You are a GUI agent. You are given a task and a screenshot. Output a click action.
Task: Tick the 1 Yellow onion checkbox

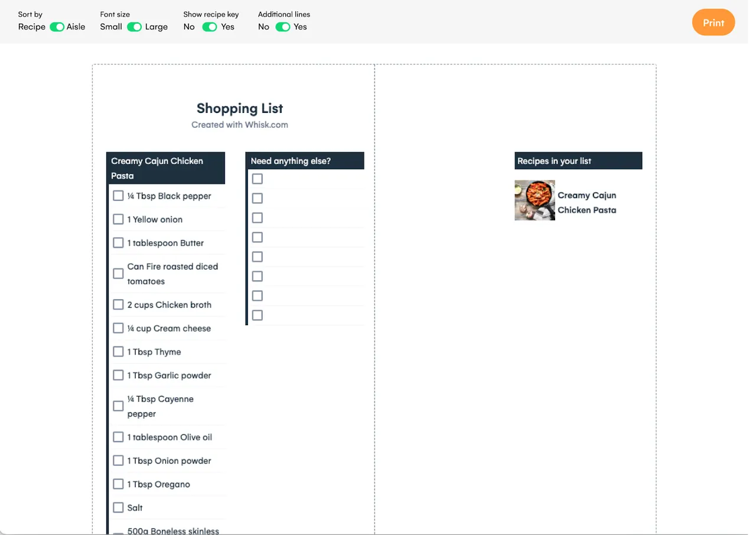click(x=118, y=219)
